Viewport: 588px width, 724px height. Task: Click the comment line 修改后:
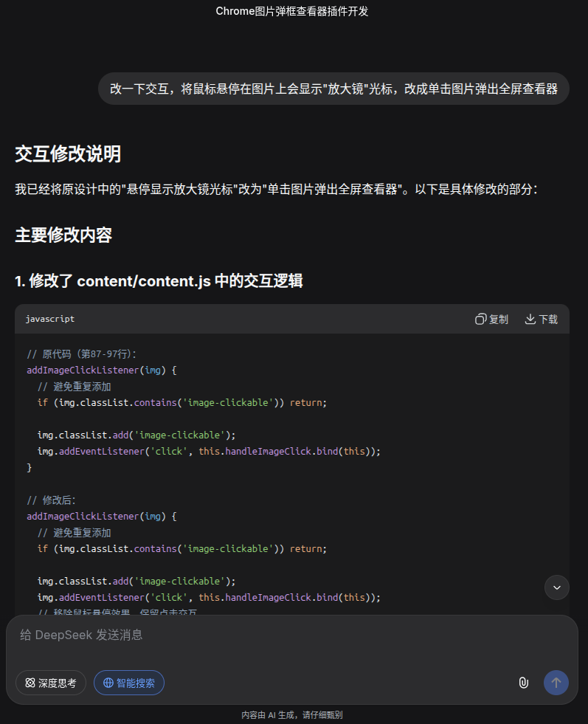coord(51,500)
